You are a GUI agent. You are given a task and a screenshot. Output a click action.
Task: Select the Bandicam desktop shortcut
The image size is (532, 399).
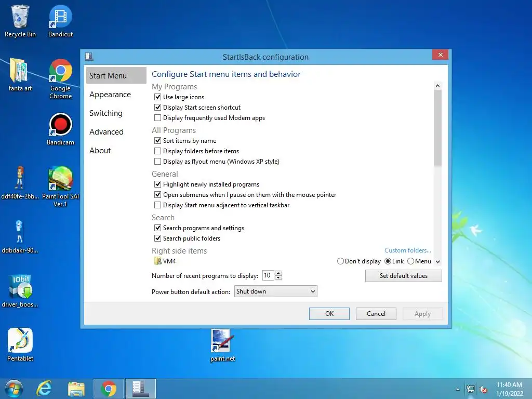tap(60, 129)
